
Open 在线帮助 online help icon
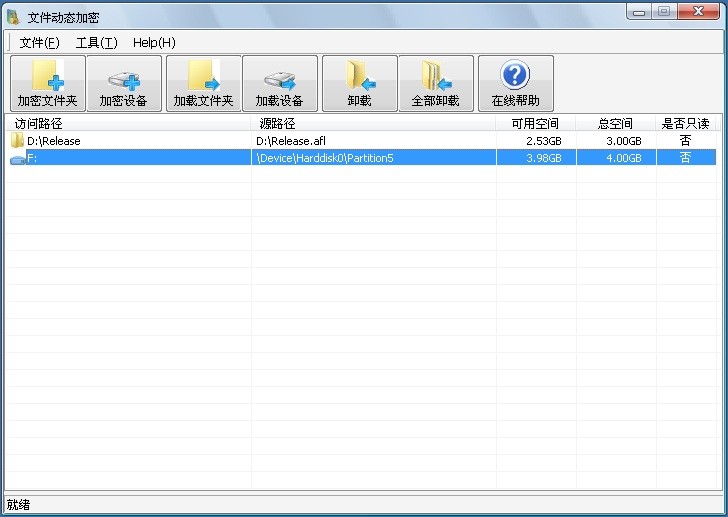pos(515,76)
